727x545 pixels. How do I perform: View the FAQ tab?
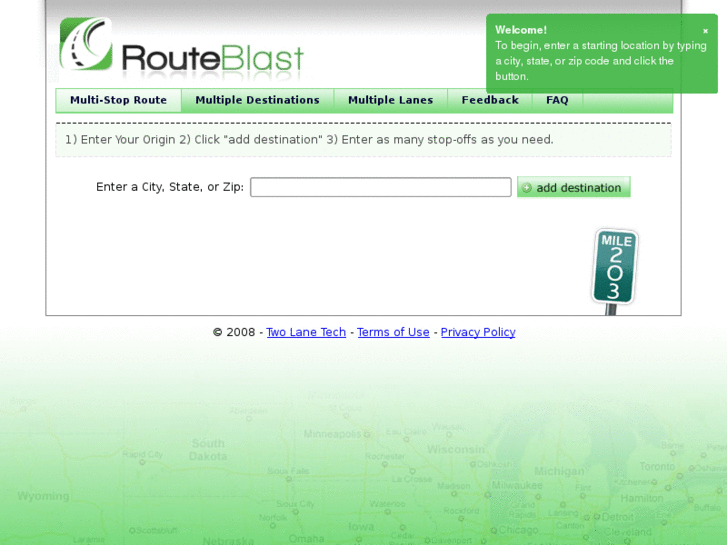557,100
